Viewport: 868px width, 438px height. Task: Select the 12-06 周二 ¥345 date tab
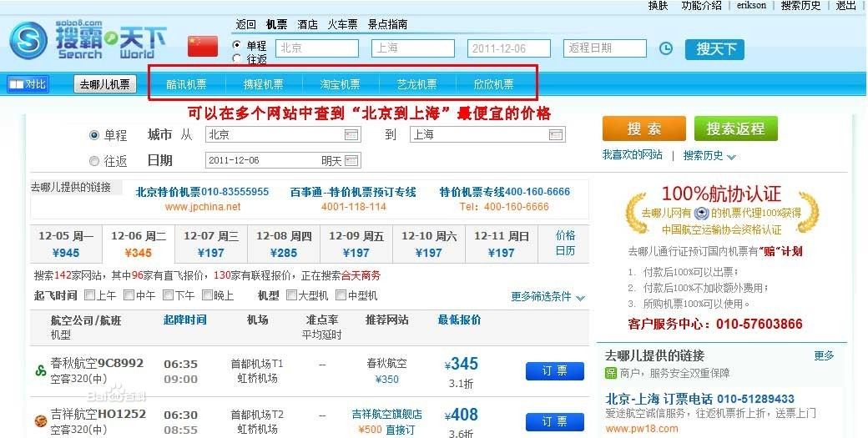139,244
